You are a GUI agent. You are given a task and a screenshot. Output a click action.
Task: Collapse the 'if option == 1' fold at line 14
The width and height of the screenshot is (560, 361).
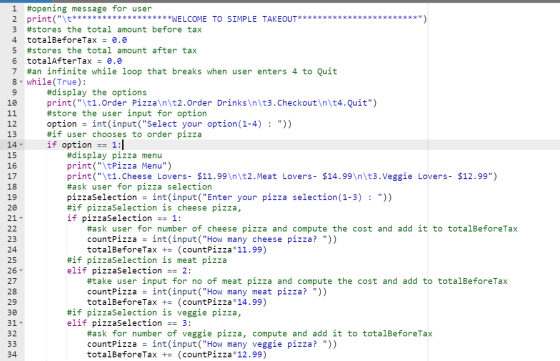click(x=21, y=145)
